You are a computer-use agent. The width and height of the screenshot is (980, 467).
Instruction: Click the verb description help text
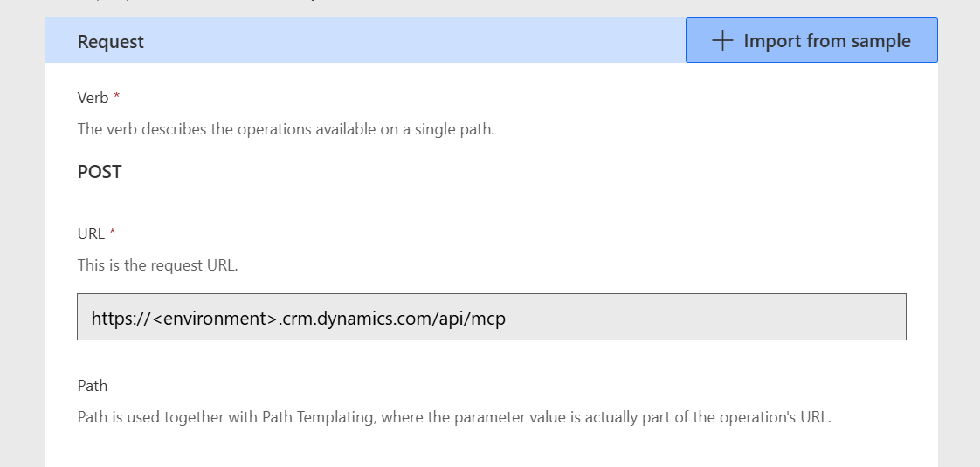pyautogui.click(x=286, y=129)
